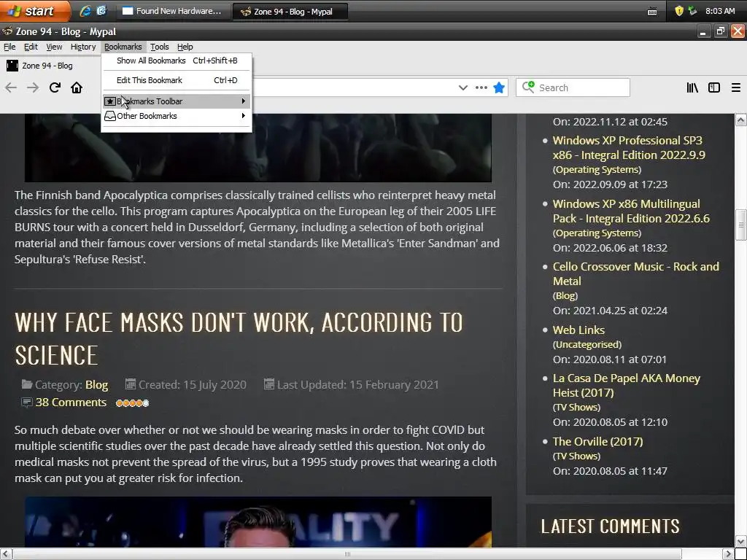Viewport: 747px width, 560px height.
Task: Choose Edit This Bookmark
Action: point(177,80)
